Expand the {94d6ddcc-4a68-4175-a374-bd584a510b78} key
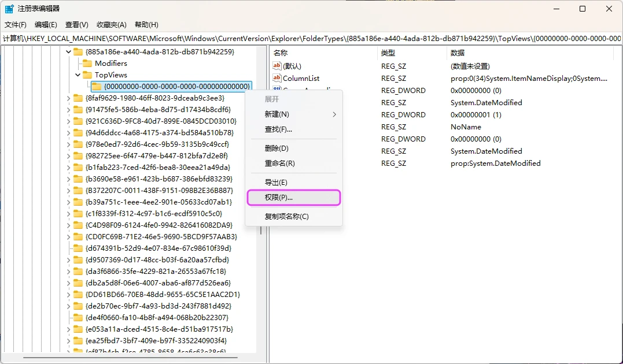 [68, 132]
